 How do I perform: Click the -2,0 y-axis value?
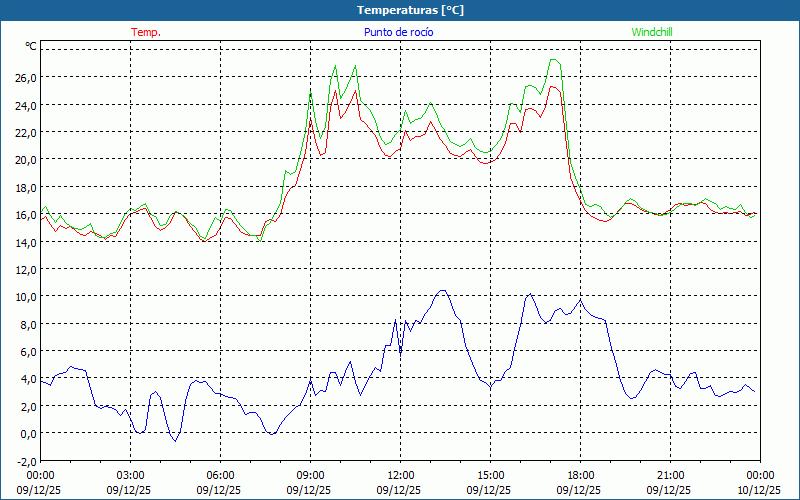click(x=26, y=461)
